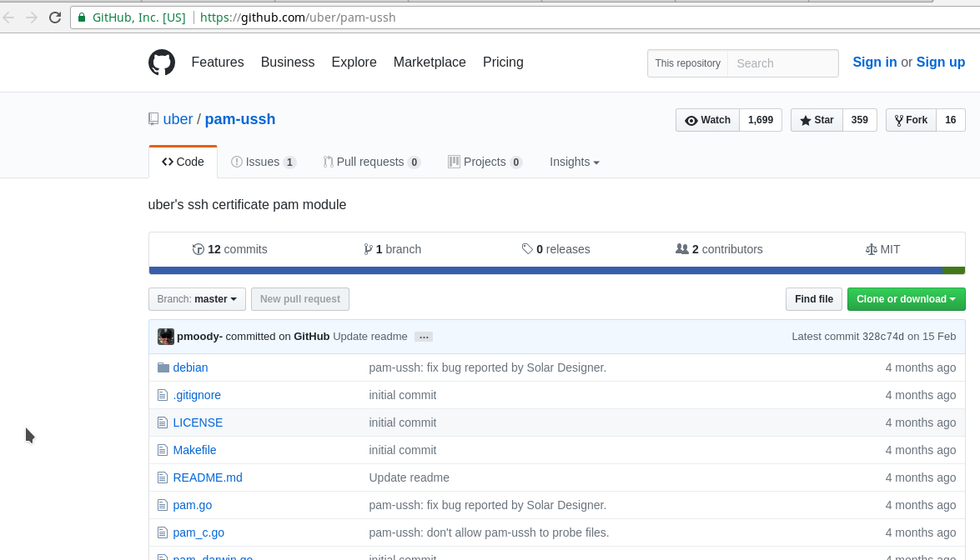Click the green language bar segment
The width and height of the screenshot is (980, 560).
point(954,270)
